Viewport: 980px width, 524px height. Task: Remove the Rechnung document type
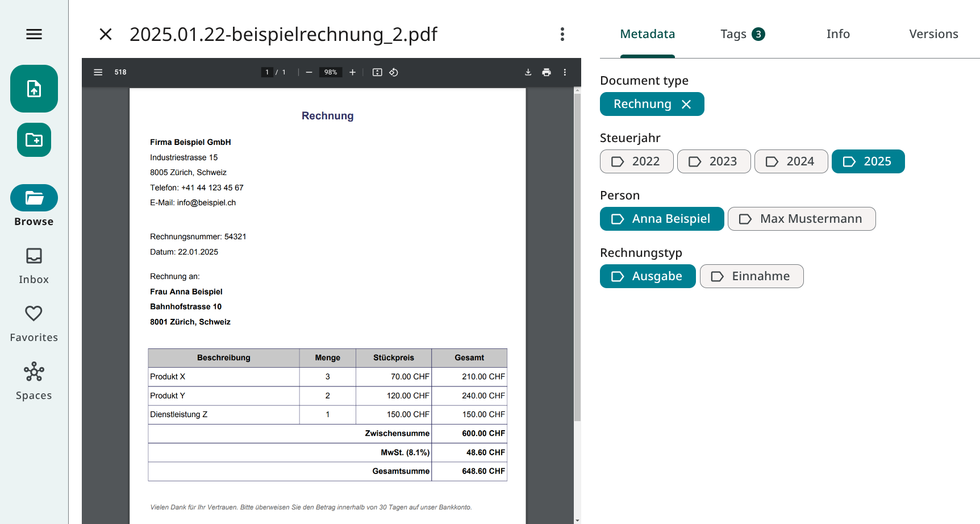tap(686, 105)
